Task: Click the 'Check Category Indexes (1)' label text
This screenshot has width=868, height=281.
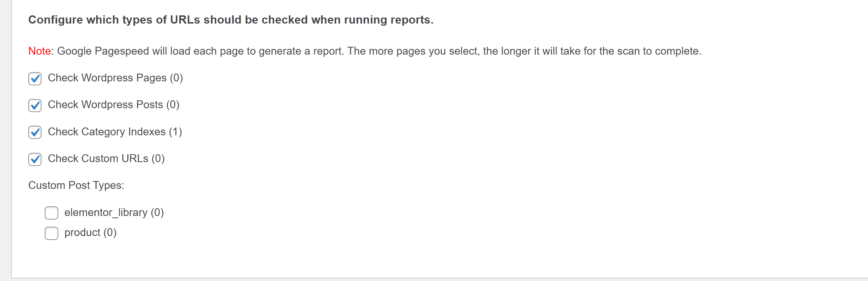Action: click(115, 132)
